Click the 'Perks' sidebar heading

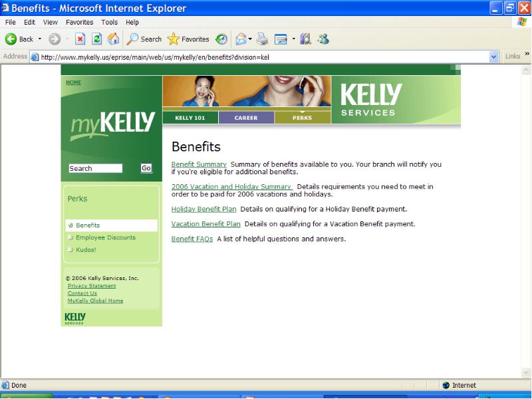(77, 198)
